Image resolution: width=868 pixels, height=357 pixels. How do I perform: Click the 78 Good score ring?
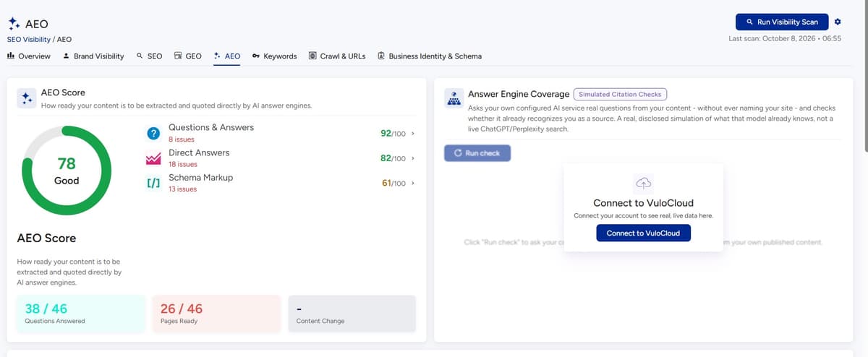[67, 171]
